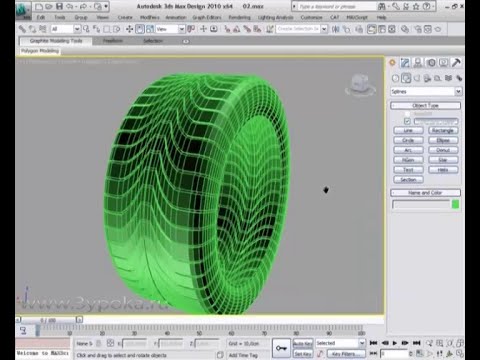
Task: Toggle Window/Crossing selection mode icon
Action: [x=117, y=29]
